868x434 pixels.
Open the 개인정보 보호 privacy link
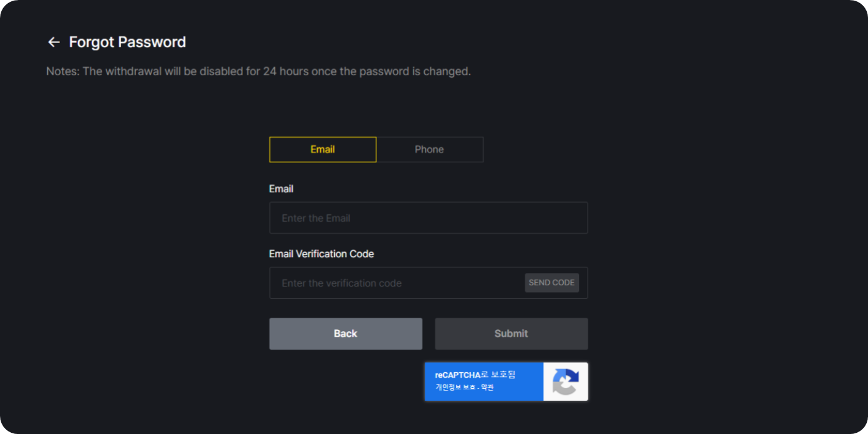pyautogui.click(x=455, y=387)
